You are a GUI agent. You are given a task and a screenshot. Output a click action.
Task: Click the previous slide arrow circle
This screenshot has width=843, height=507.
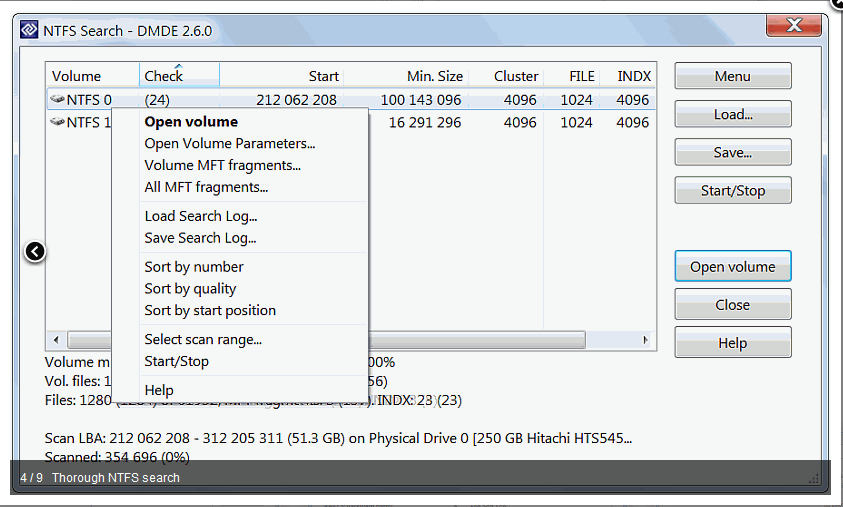35,251
